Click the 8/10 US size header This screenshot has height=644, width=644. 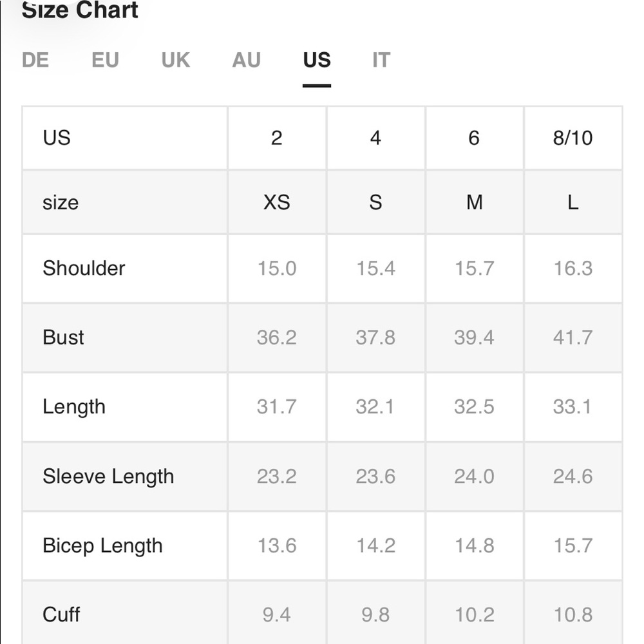(x=573, y=138)
